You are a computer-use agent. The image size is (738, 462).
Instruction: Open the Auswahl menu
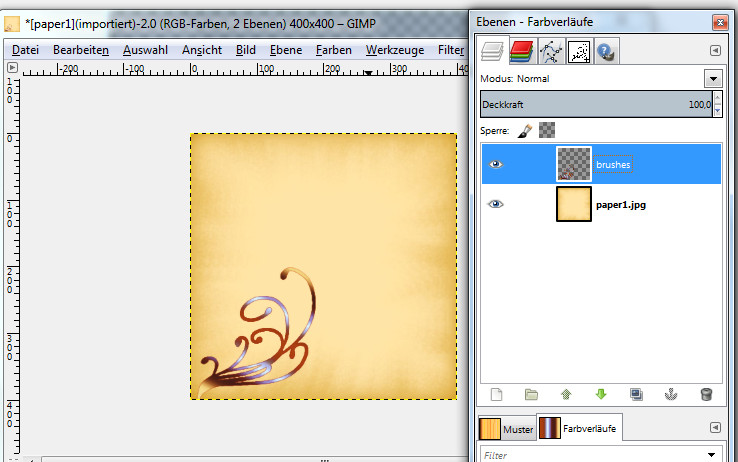[x=145, y=50]
